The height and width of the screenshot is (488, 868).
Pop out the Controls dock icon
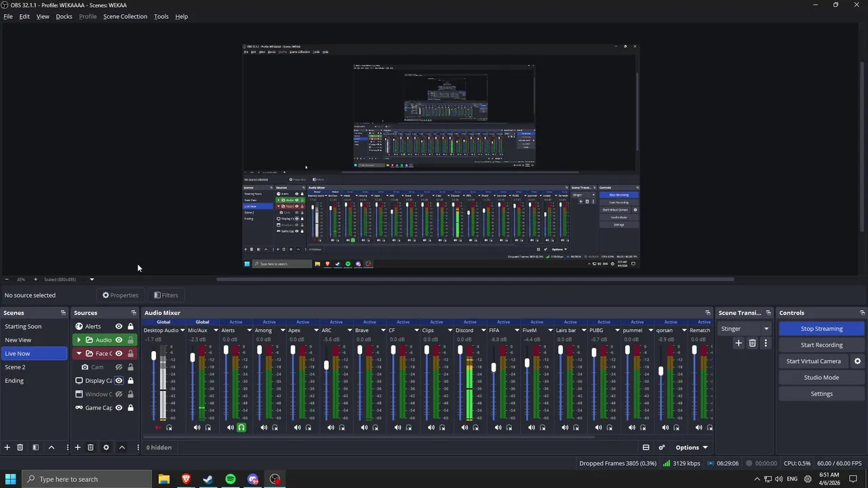(863, 313)
